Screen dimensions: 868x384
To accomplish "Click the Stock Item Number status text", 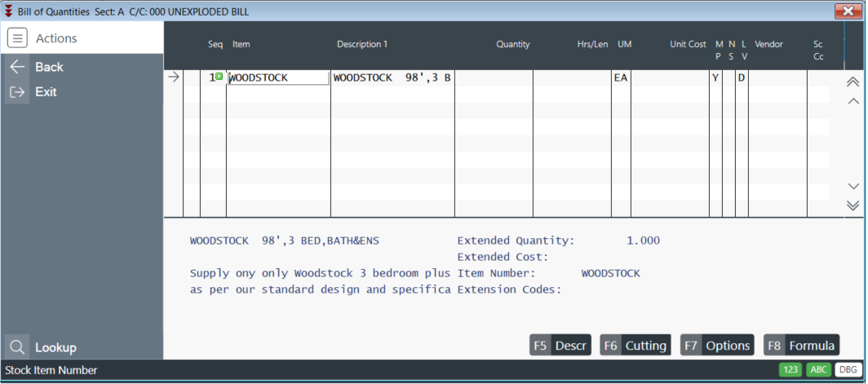I will 51,370.
